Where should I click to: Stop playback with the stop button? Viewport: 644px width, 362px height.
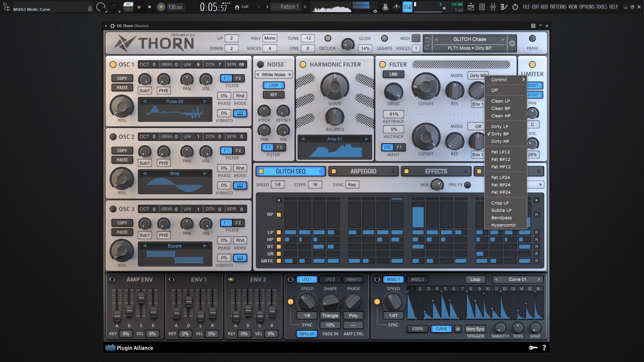[150, 7]
